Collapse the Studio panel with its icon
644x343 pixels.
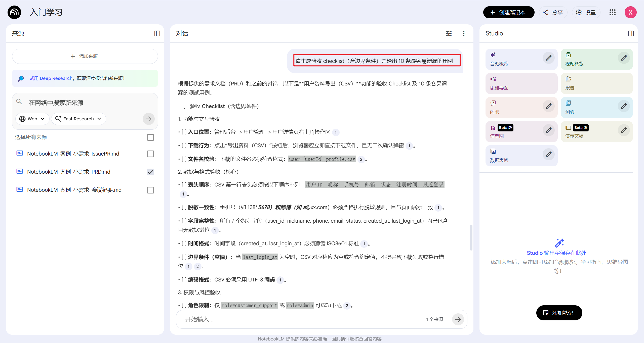[x=631, y=33]
